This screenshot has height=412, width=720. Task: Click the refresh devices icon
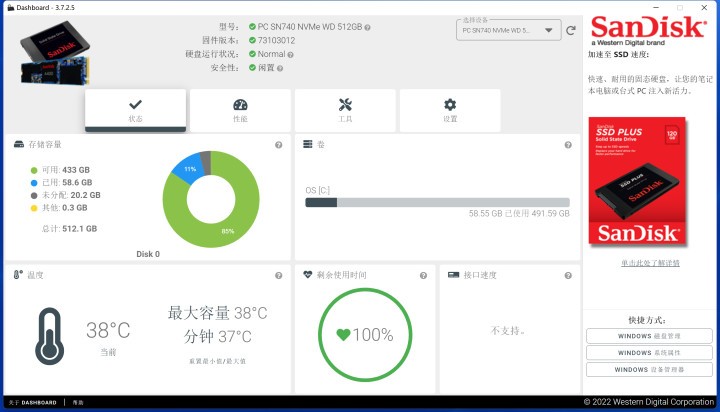pos(571,30)
